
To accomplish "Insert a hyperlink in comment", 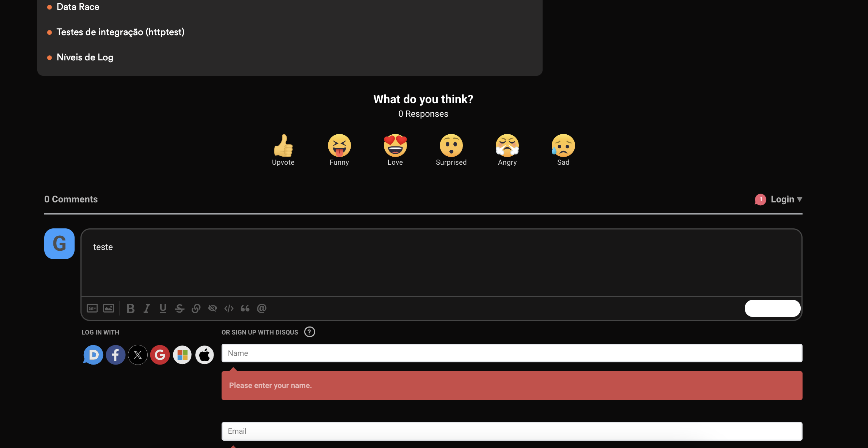I will 196,308.
